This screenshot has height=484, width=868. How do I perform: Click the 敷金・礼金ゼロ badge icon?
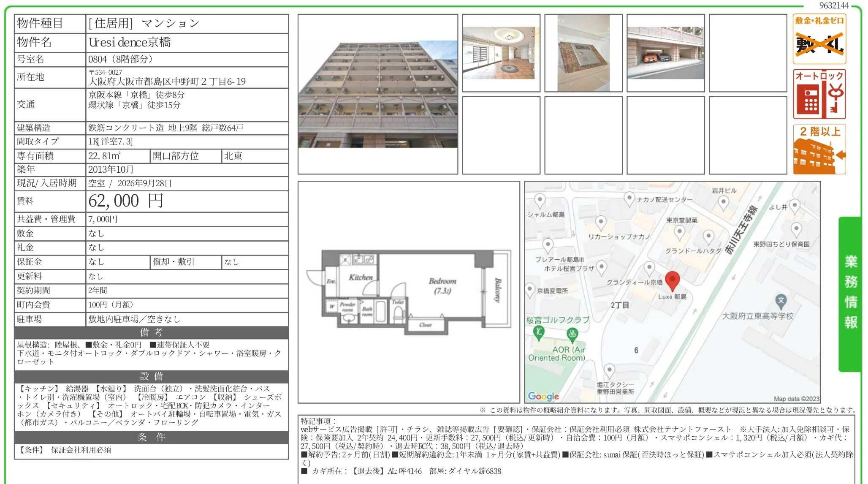819,39
